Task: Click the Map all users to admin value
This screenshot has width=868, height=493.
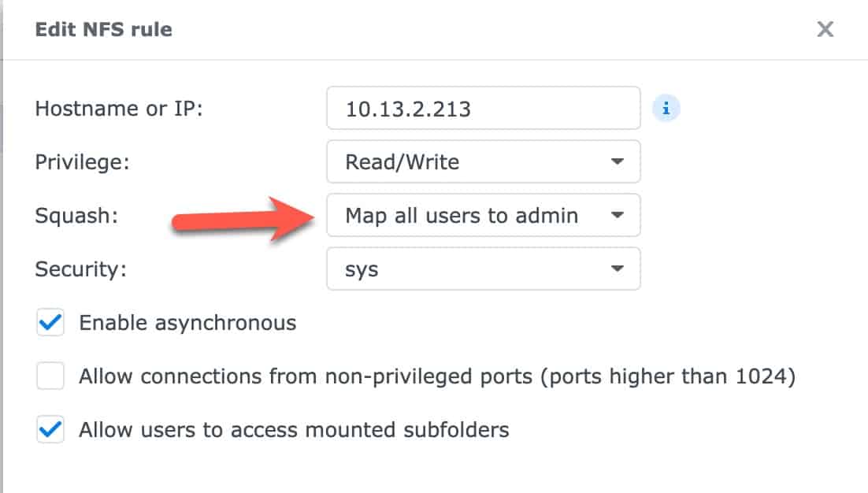Action: pyautogui.click(x=462, y=215)
